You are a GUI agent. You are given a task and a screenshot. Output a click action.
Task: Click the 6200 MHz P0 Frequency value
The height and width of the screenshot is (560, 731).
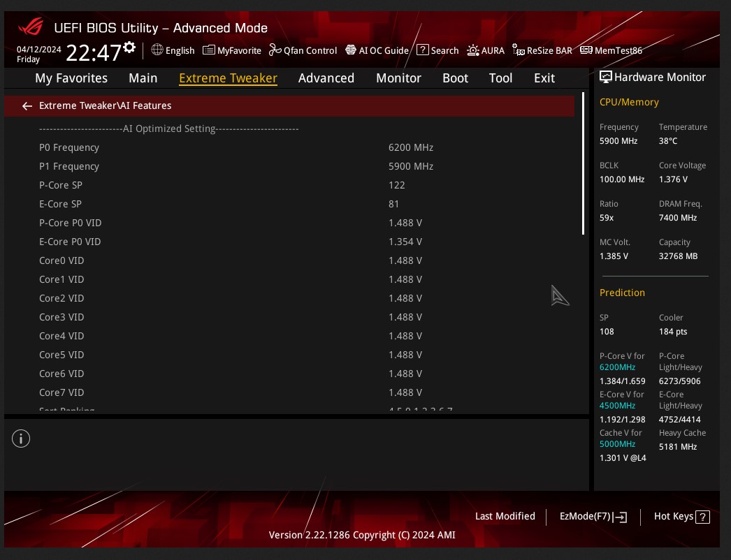411,147
